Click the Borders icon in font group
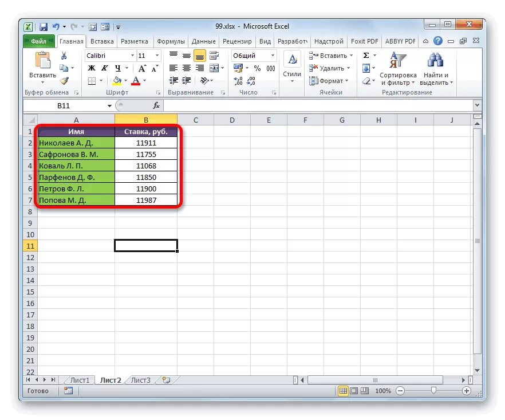Image resolution: width=505 pixels, height=420 pixels. point(92,81)
